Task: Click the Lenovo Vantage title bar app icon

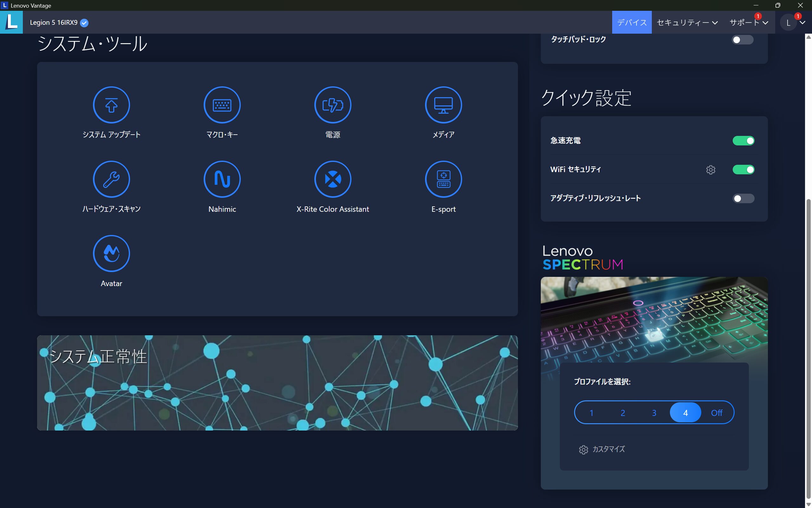Action: [x=5, y=5]
